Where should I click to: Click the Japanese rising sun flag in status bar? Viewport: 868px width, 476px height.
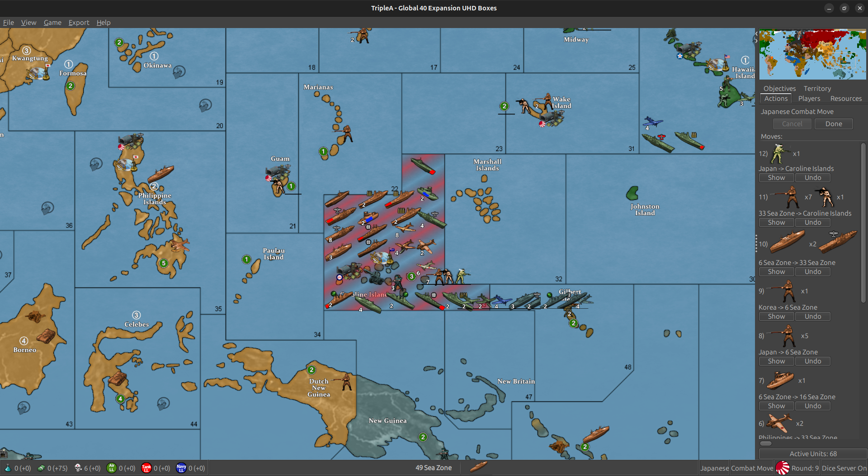tap(783, 468)
